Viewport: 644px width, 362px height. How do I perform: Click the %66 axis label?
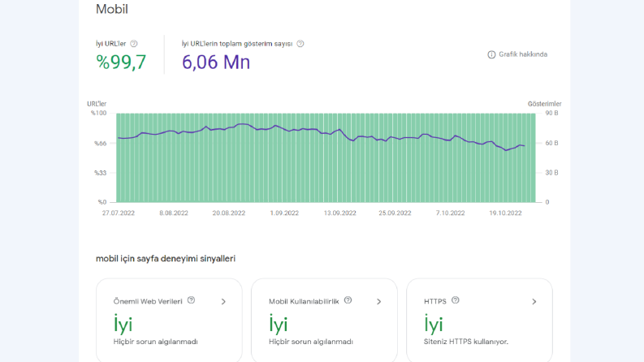tap(100, 143)
